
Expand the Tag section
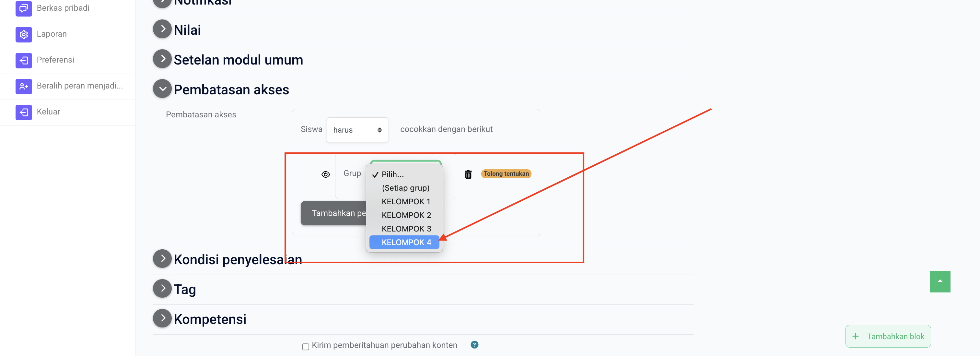coord(162,289)
